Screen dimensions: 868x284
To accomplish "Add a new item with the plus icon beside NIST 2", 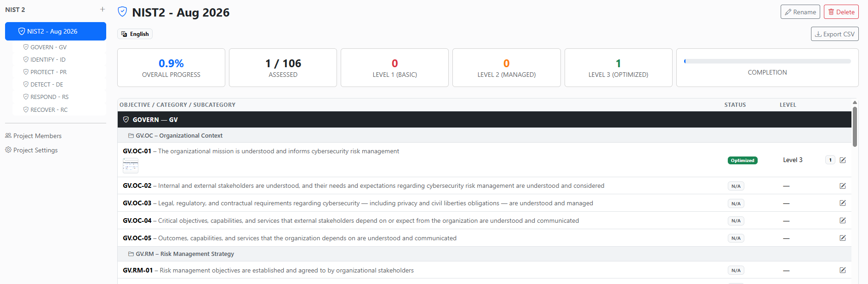I will [103, 9].
